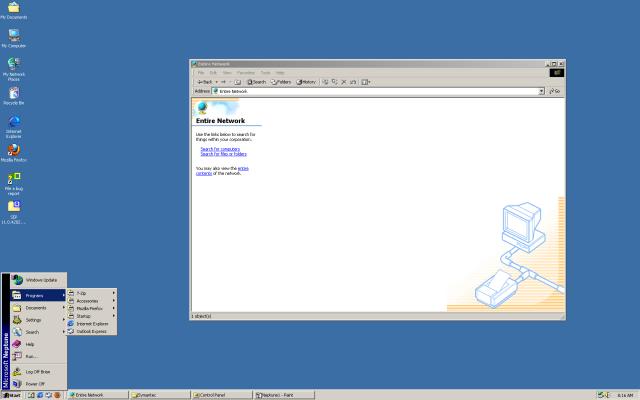
Task: Switch to Control Panel taskbar button
Action: [222, 395]
